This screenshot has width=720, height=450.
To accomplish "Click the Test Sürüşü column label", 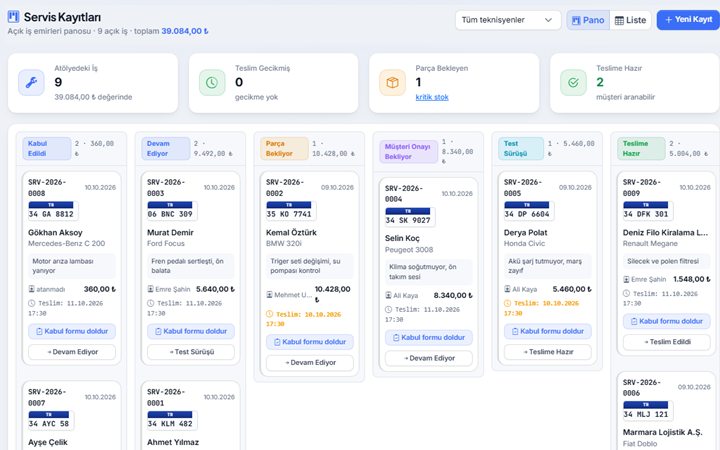I will tap(521, 148).
